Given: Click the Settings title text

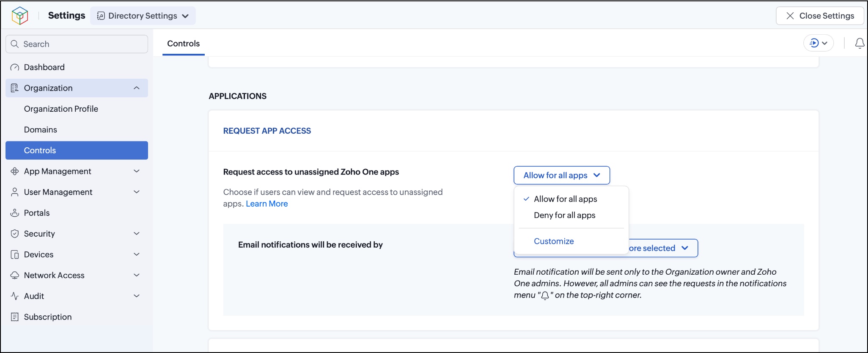Looking at the screenshot, I should point(66,16).
